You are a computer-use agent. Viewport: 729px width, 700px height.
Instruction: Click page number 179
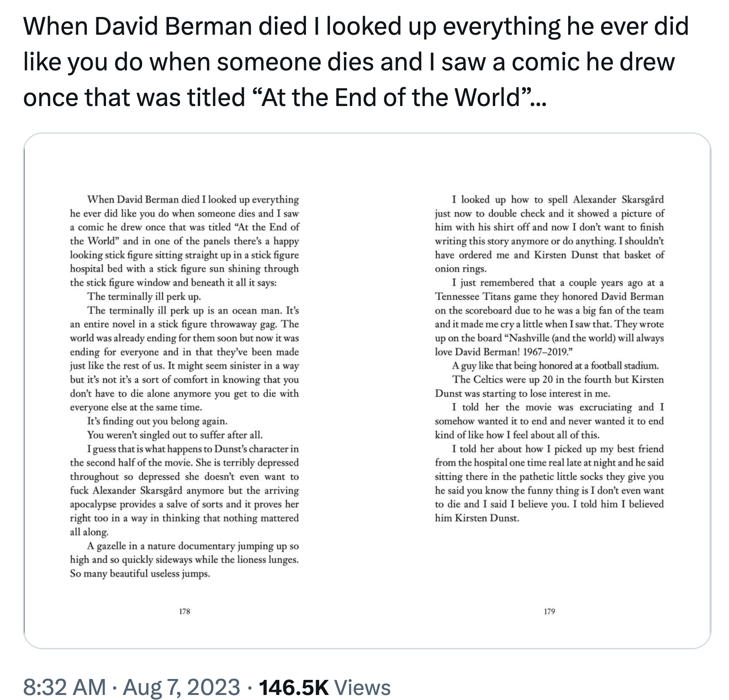[x=549, y=611]
